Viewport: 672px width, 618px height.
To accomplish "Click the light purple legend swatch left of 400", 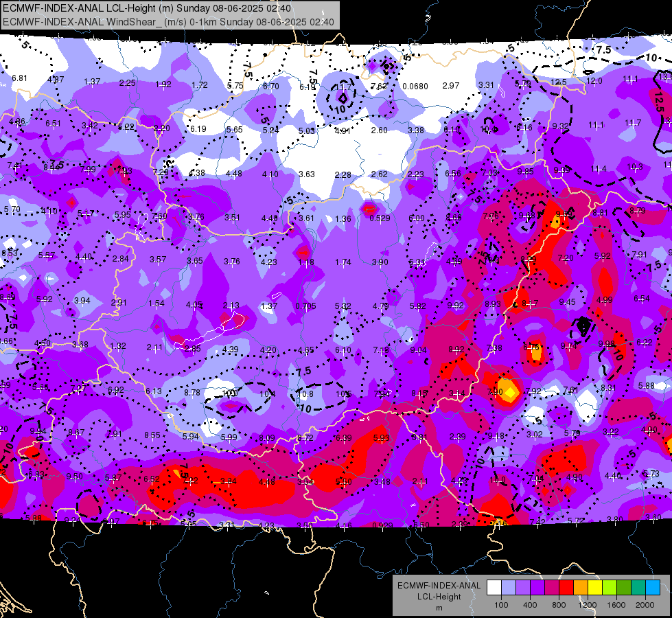I will 523,588.
